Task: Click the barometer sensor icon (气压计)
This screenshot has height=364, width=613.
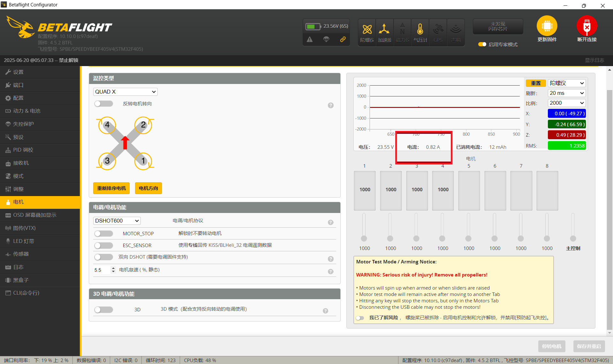Action: click(x=420, y=32)
